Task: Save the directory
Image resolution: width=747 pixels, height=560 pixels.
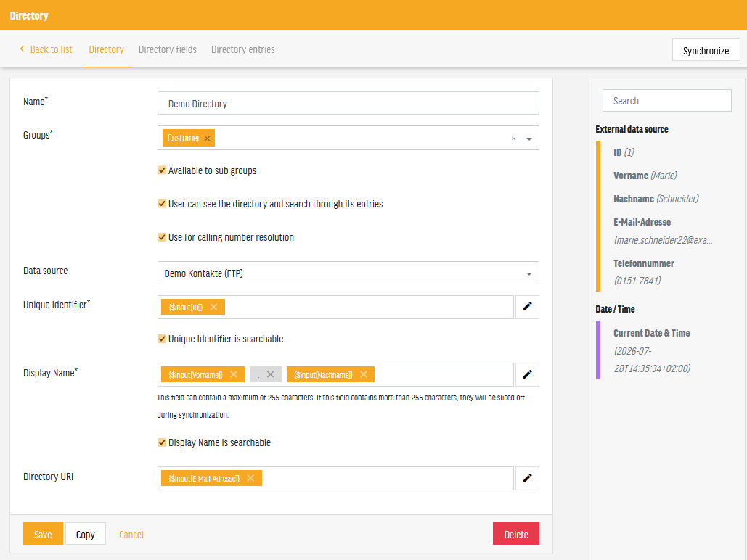Action: [43, 534]
